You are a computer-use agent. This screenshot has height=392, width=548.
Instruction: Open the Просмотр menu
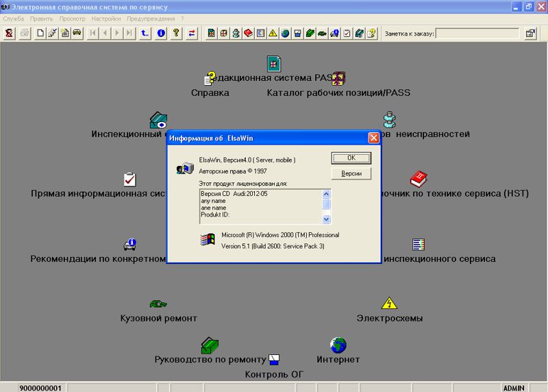(73, 19)
